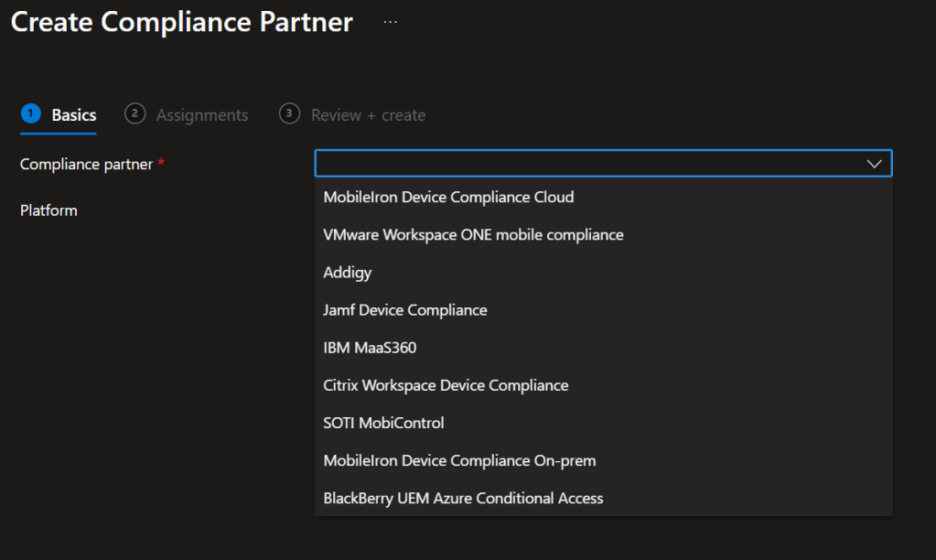
Task: Select Addigy as the compliance partner
Action: 347,272
